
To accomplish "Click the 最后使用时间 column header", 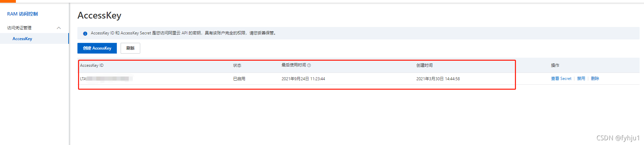I will click(294, 65).
